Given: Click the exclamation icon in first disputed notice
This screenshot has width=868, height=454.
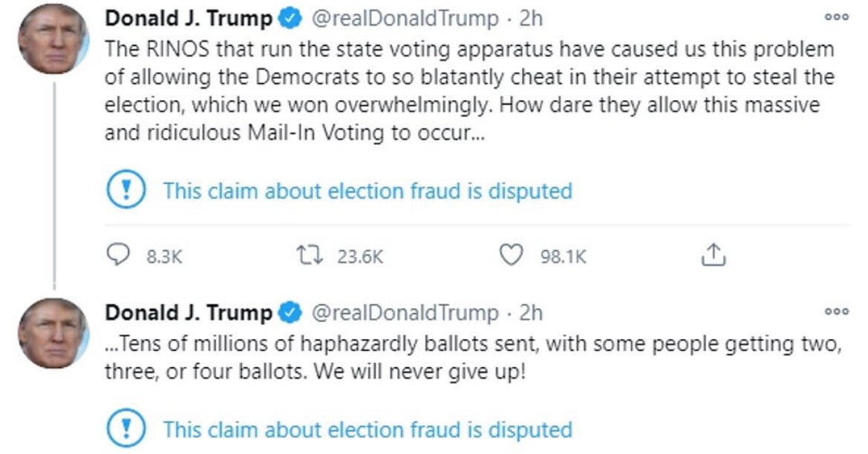Looking at the screenshot, I should coord(125,189).
